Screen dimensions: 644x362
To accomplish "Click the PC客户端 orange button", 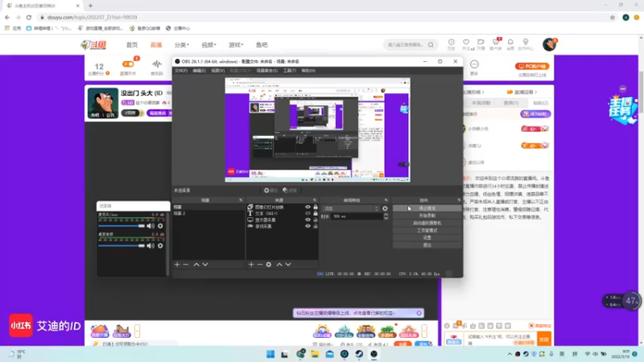I will pyautogui.click(x=532, y=66).
